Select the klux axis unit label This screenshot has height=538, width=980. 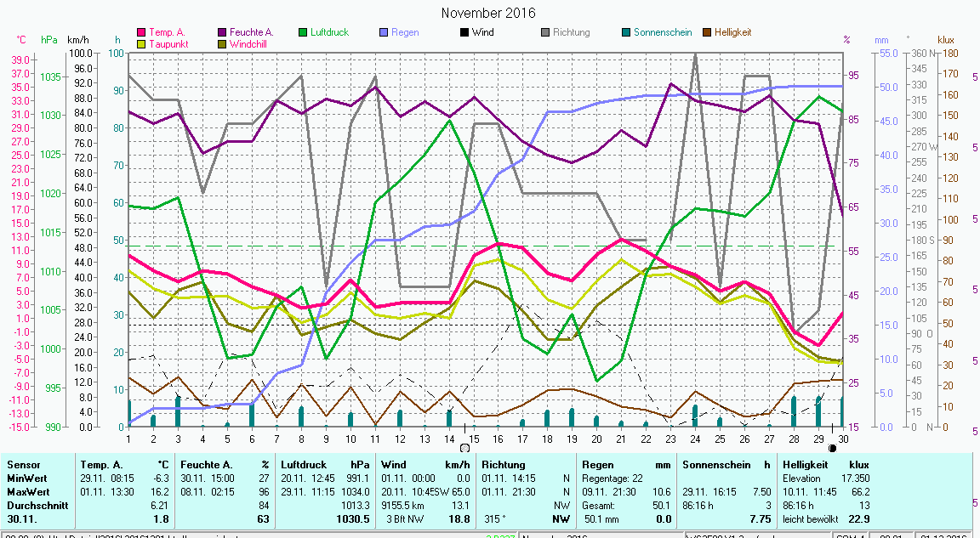coord(946,40)
